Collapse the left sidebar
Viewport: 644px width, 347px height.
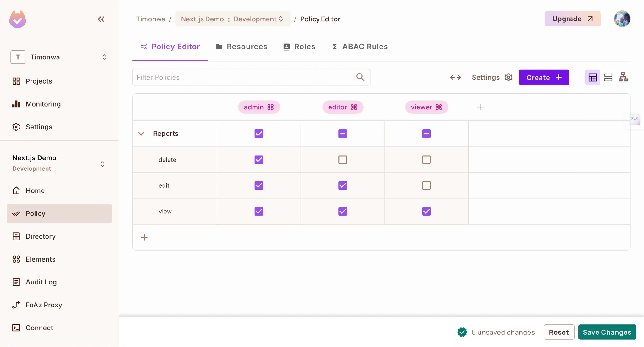(x=101, y=19)
